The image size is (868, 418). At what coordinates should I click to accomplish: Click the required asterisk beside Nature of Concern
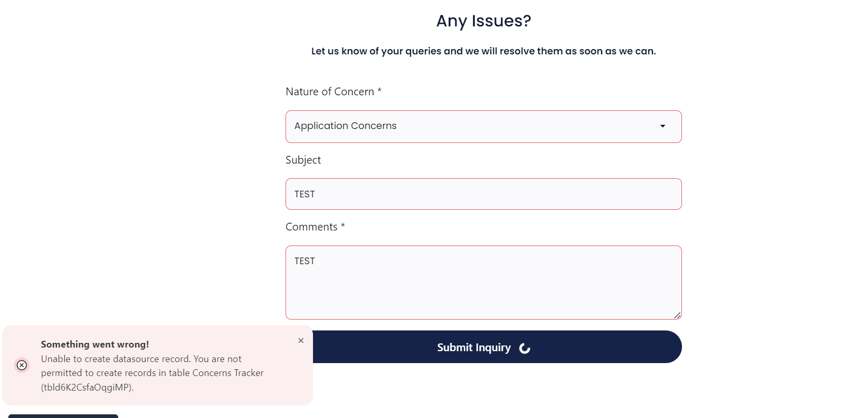pyautogui.click(x=379, y=91)
